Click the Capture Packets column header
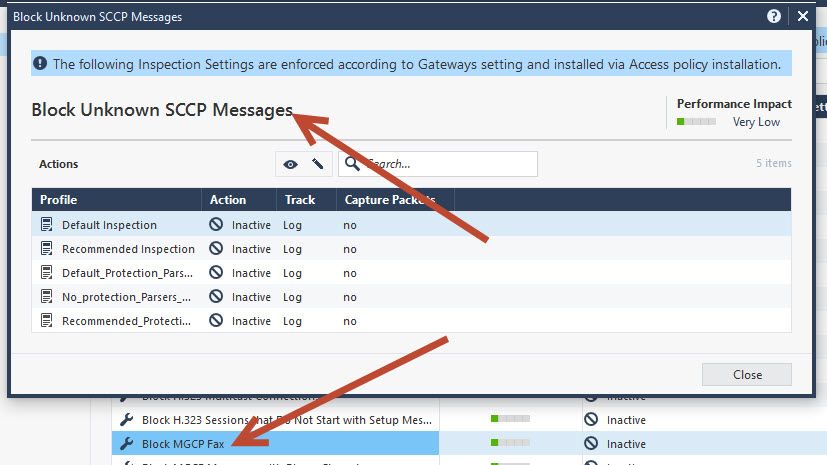 pos(396,200)
